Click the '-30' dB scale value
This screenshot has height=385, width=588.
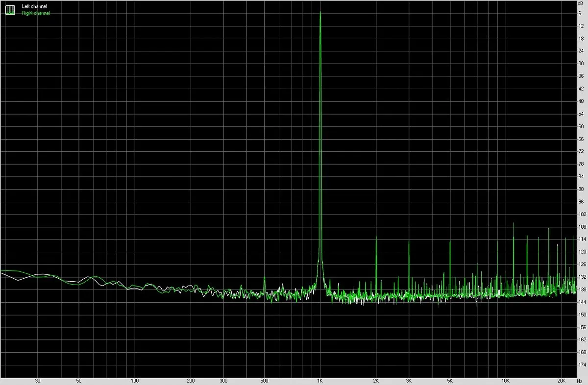click(582, 63)
